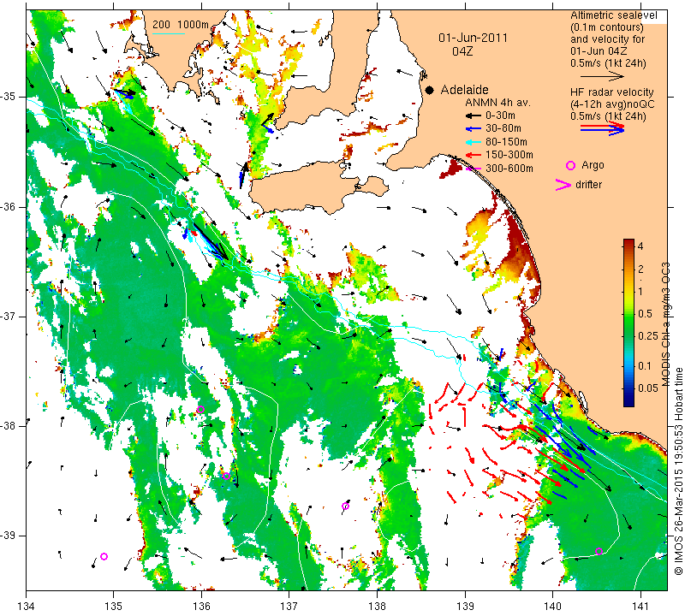Click the 150-300m depth label
The image size is (685, 616).
click(509, 155)
